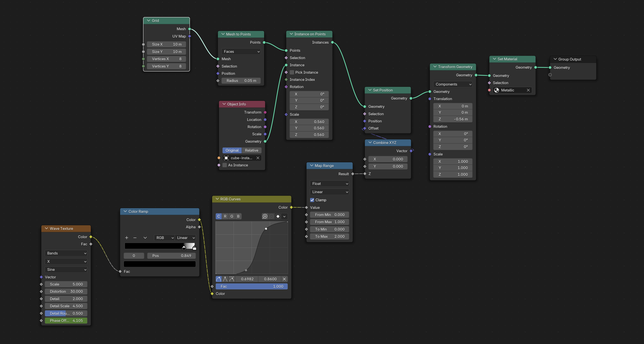Click Wave Texture Color output socket

91,237
